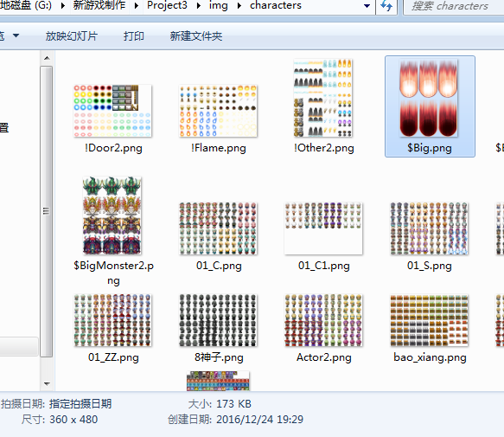Expand the arrow after 新游戏制作 breadcrumb

pos(137,5)
